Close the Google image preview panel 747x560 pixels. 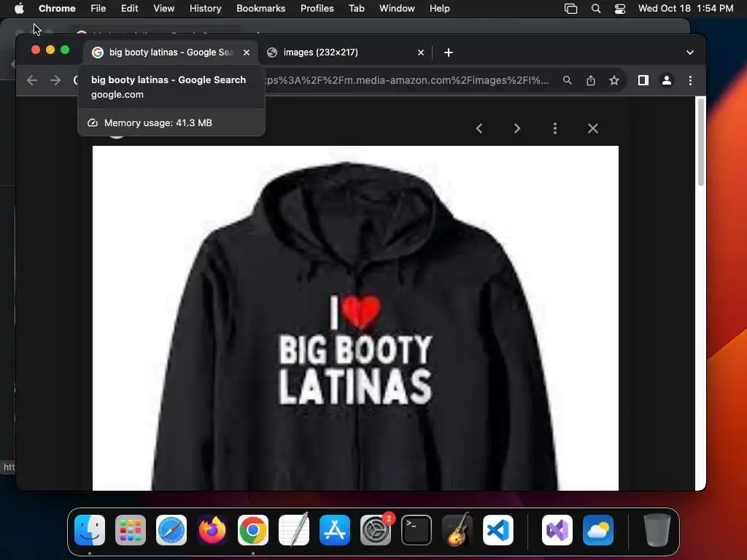tap(592, 128)
